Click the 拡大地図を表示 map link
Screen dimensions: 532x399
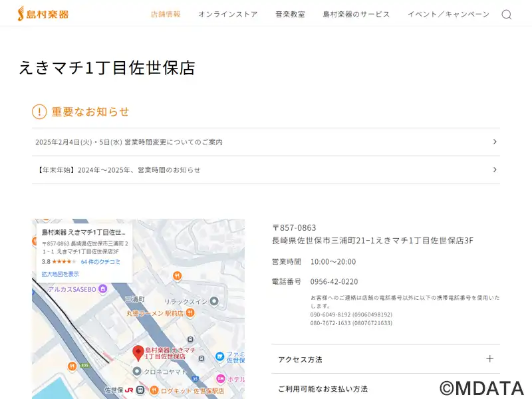60,274
